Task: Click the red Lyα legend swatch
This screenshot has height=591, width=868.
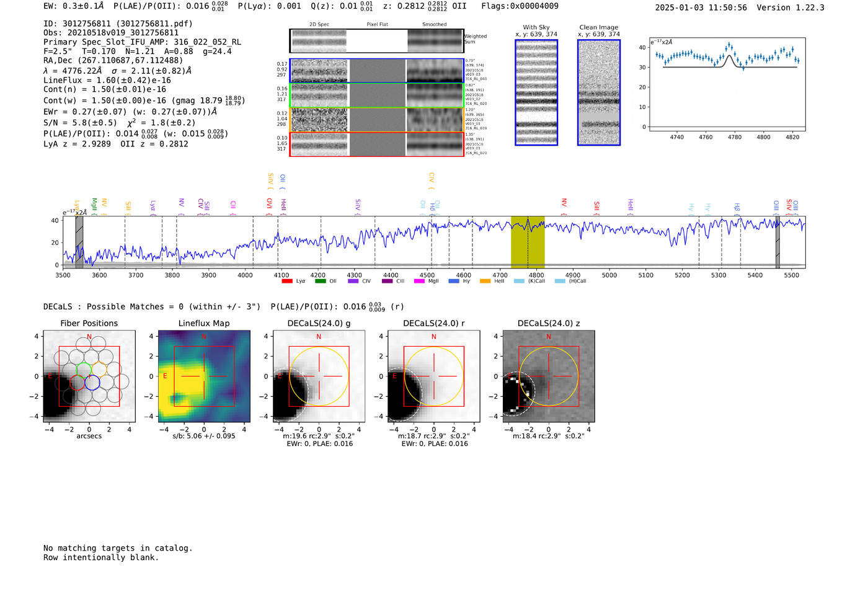Action: [287, 281]
